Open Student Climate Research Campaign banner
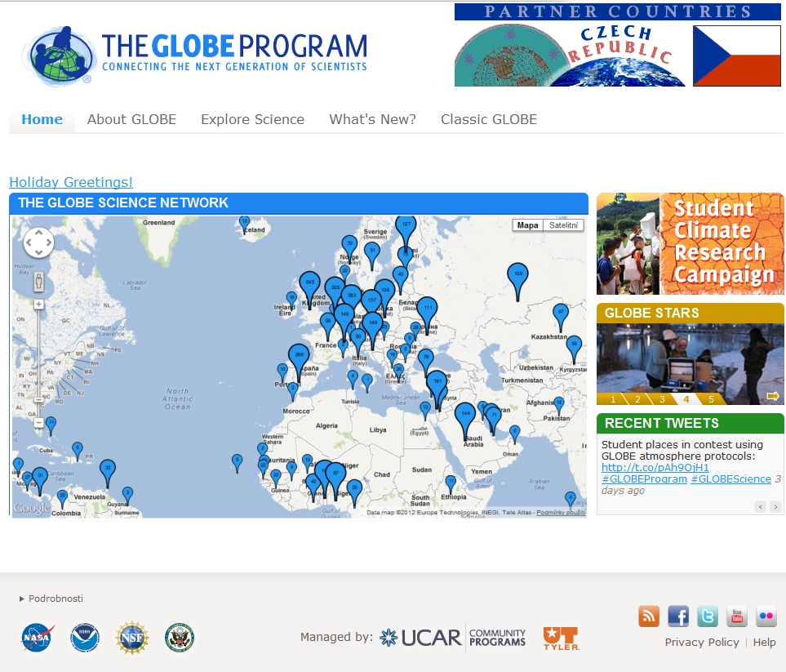The width and height of the screenshot is (786, 672). pos(690,243)
